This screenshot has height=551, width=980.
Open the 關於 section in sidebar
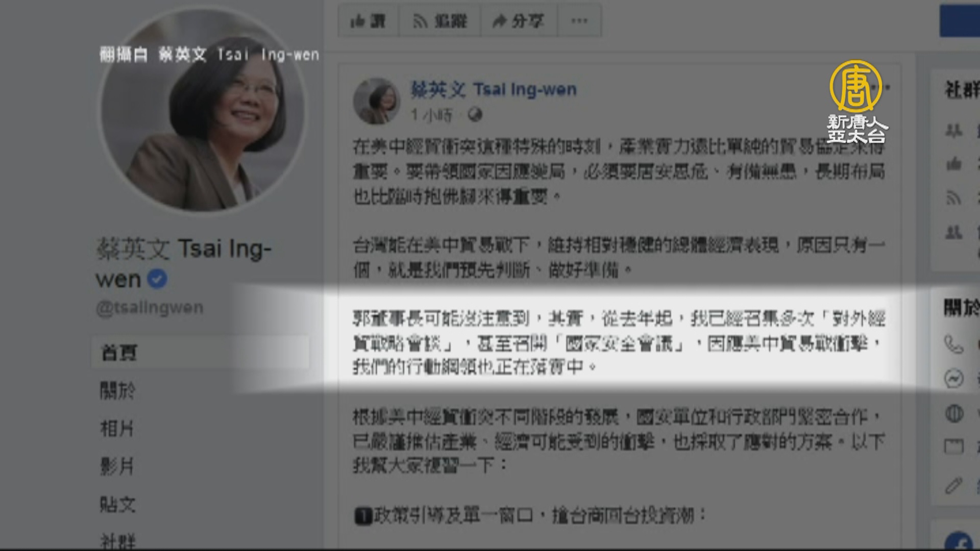point(117,391)
